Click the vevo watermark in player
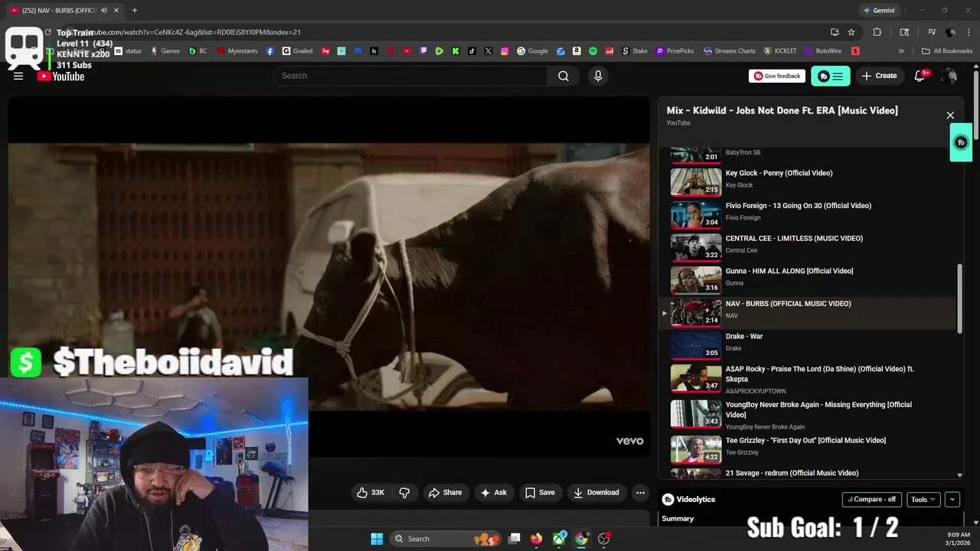The image size is (980, 551). coord(630,441)
